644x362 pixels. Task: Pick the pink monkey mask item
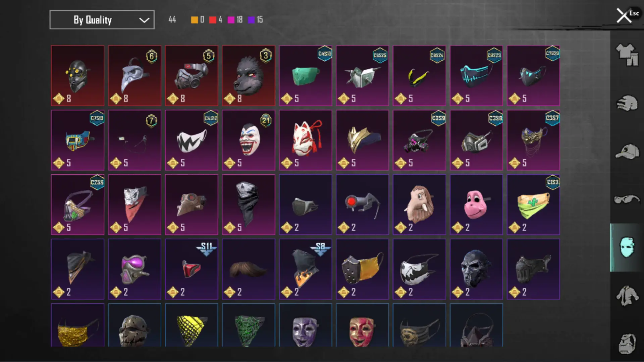(476, 204)
